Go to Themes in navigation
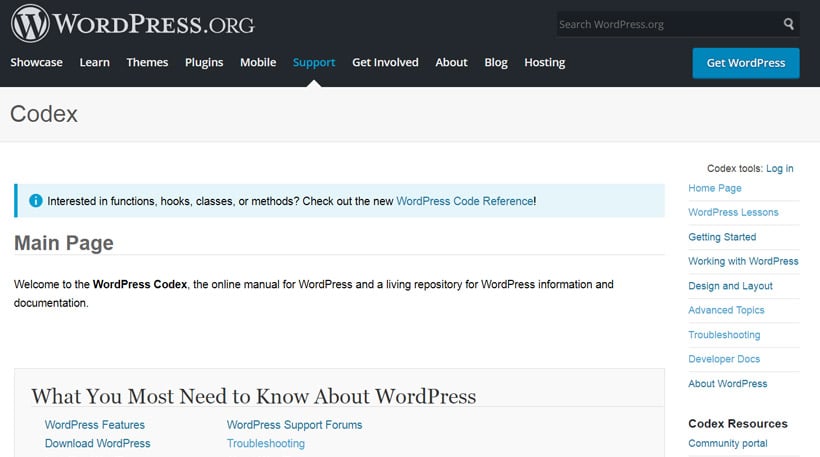Viewport: 820px width, 457px height. [x=147, y=62]
